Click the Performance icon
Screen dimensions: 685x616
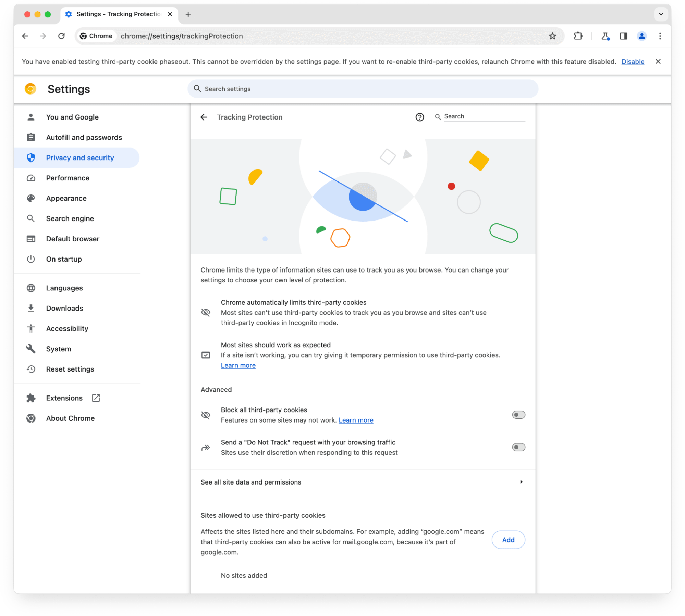click(x=31, y=178)
